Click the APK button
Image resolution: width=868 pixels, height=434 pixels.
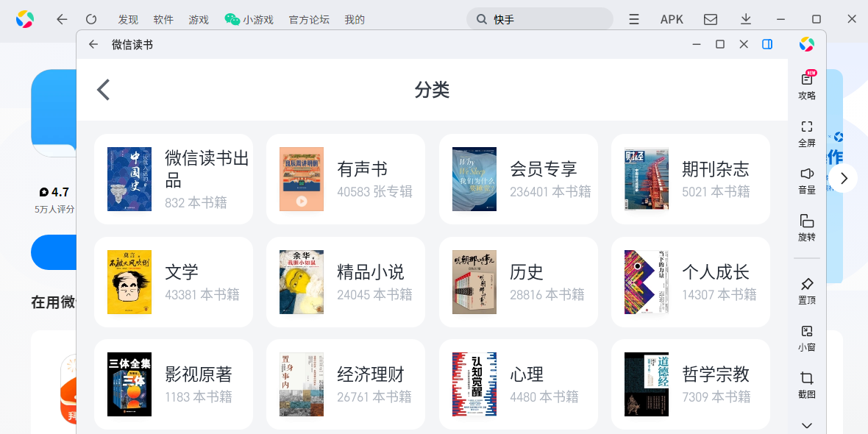click(672, 19)
